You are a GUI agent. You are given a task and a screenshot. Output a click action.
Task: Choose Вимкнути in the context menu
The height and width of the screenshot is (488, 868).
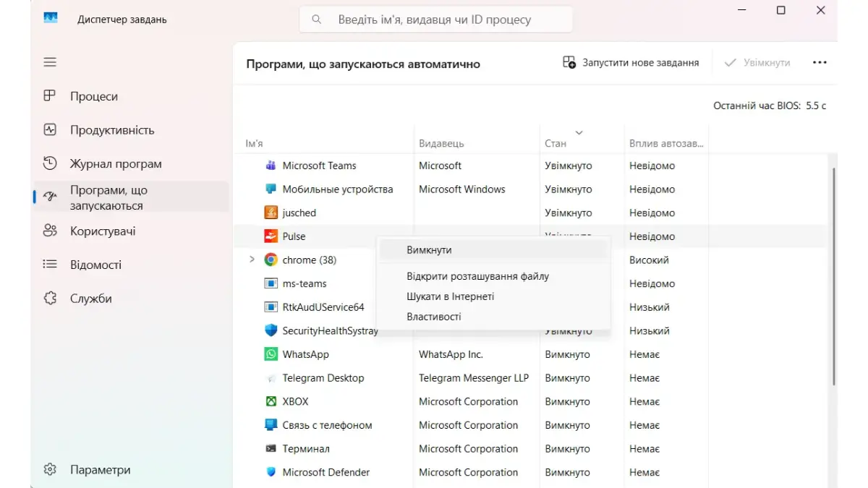pos(493,249)
